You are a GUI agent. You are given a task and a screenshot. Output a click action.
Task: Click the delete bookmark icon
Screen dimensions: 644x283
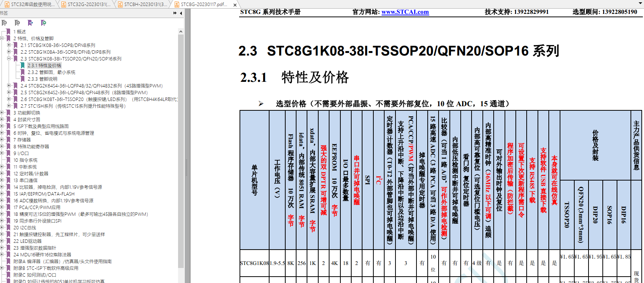point(4,23)
